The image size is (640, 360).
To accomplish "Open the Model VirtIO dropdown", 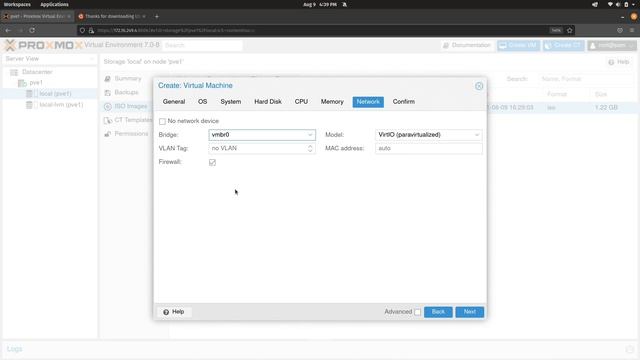I will (x=476, y=135).
